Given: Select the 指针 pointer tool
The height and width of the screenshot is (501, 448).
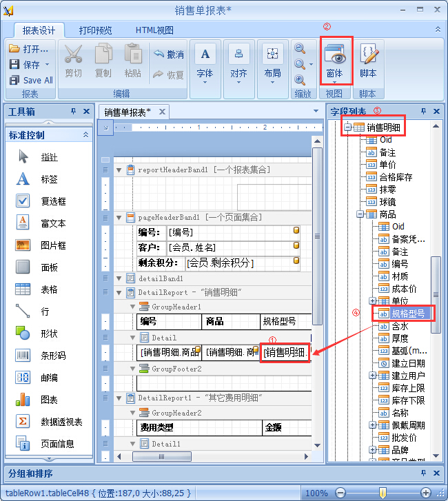Looking at the screenshot, I should tap(48, 157).
